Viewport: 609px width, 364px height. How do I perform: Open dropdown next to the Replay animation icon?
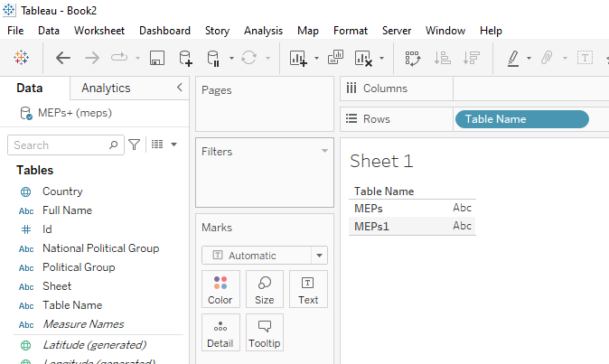coord(137,58)
